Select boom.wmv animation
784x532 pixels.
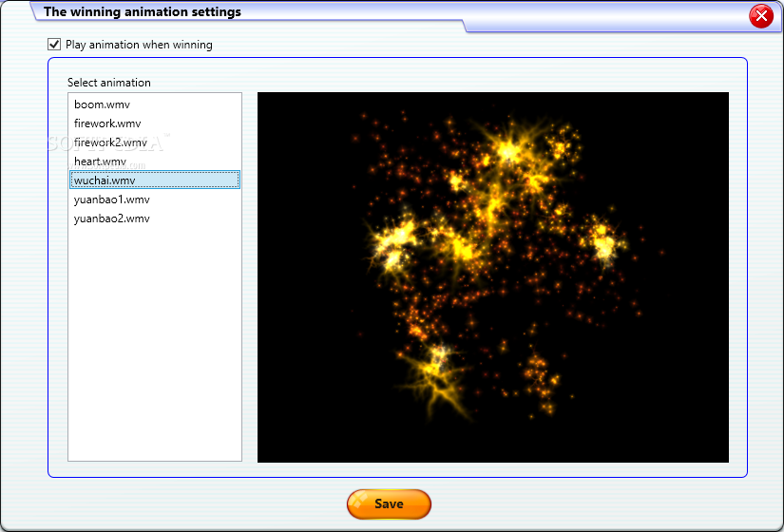pos(155,104)
